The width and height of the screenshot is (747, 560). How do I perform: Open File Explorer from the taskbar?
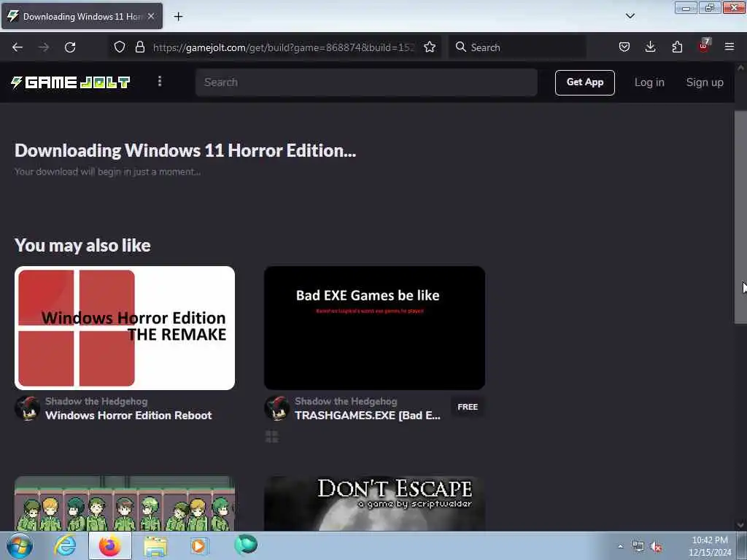155,546
